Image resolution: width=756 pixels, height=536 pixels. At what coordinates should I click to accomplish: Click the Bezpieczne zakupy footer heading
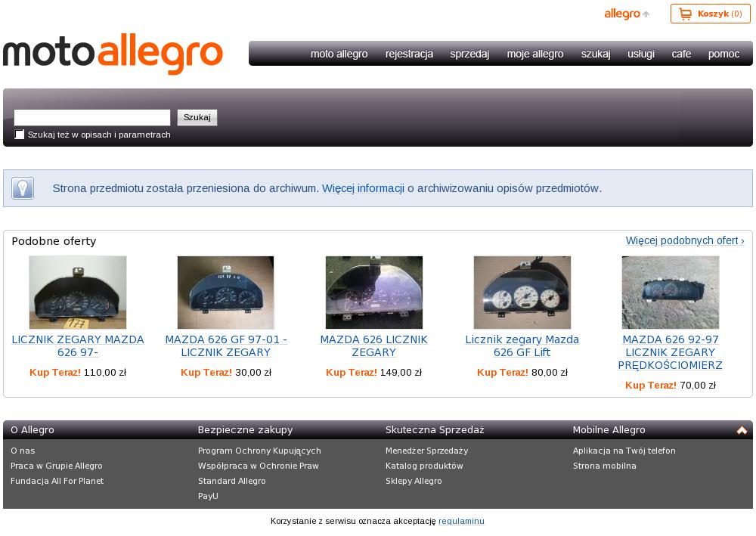click(x=245, y=429)
